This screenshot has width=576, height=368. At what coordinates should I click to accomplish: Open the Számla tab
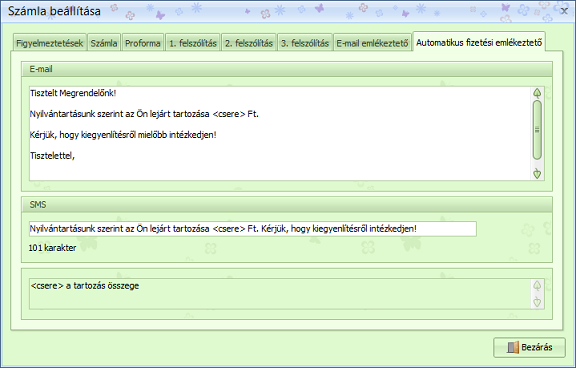104,43
